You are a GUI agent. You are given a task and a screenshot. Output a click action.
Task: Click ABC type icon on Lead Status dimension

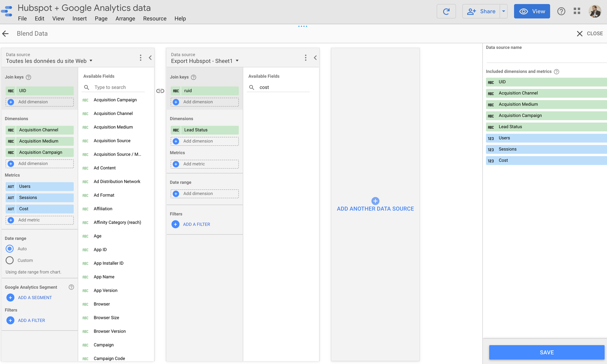[176, 130]
